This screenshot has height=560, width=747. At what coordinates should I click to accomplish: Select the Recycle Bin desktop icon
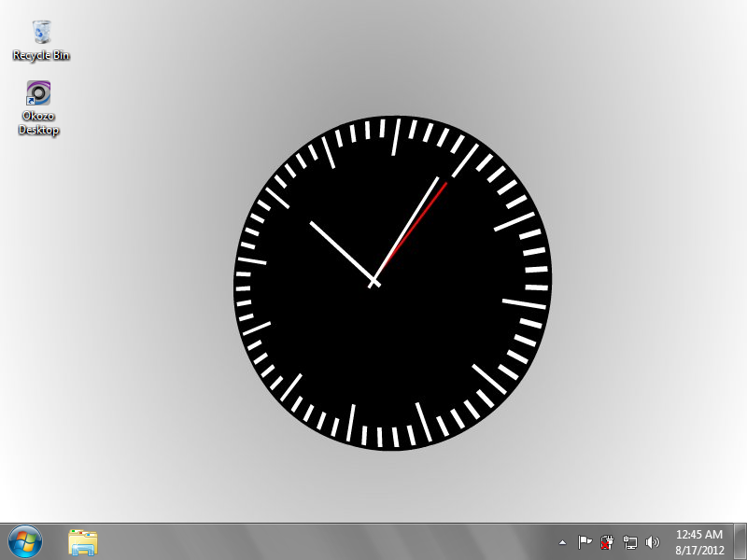click(41, 40)
